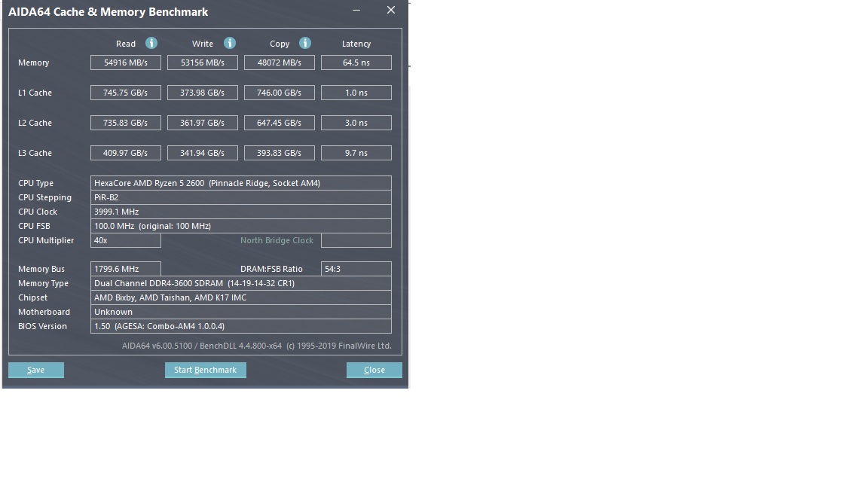Viewport: 868px width, 488px height.
Task: Click the Memory row label
Action: point(34,63)
